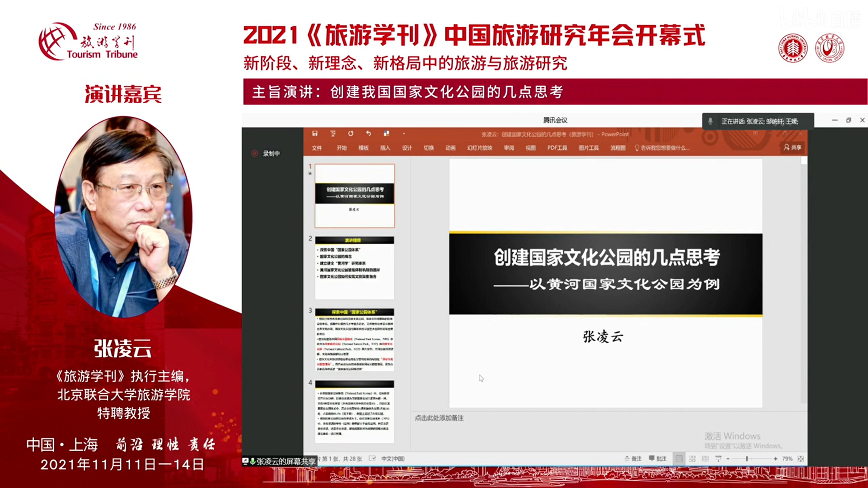Click the Save icon in Quick Access Toolbar
868x488 pixels.
click(x=315, y=134)
